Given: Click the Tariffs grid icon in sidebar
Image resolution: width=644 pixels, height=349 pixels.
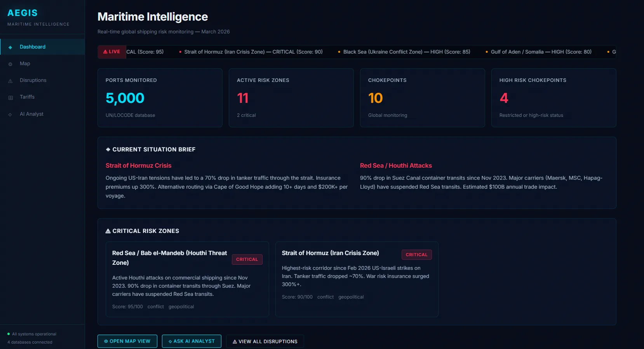Looking at the screenshot, I should point(10,97).
